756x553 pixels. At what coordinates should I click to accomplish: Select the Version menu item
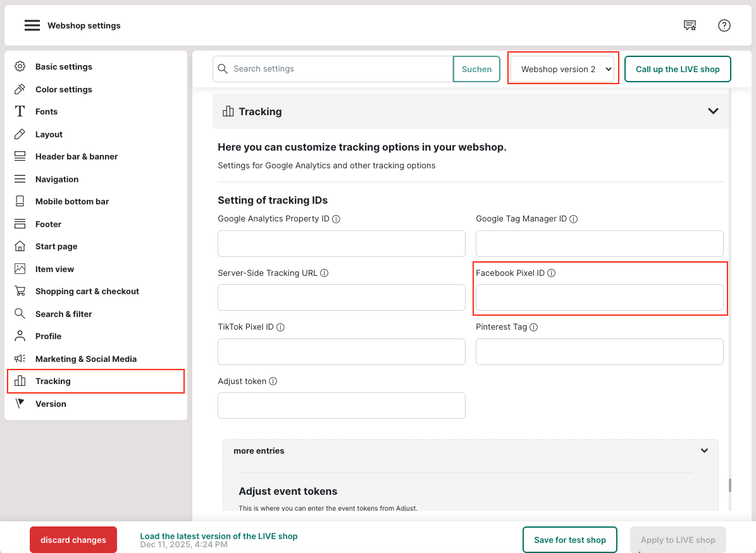[51, 404]
